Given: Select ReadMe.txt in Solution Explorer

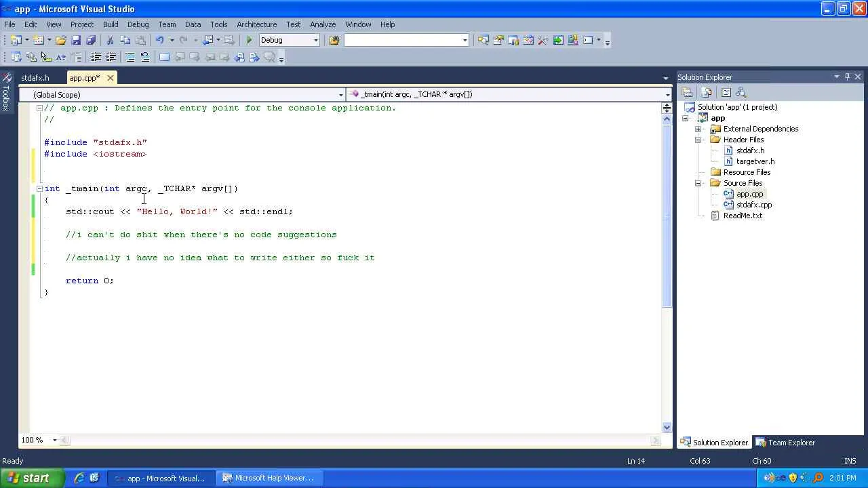Looking at the screenshot, I should click(742, 216).
